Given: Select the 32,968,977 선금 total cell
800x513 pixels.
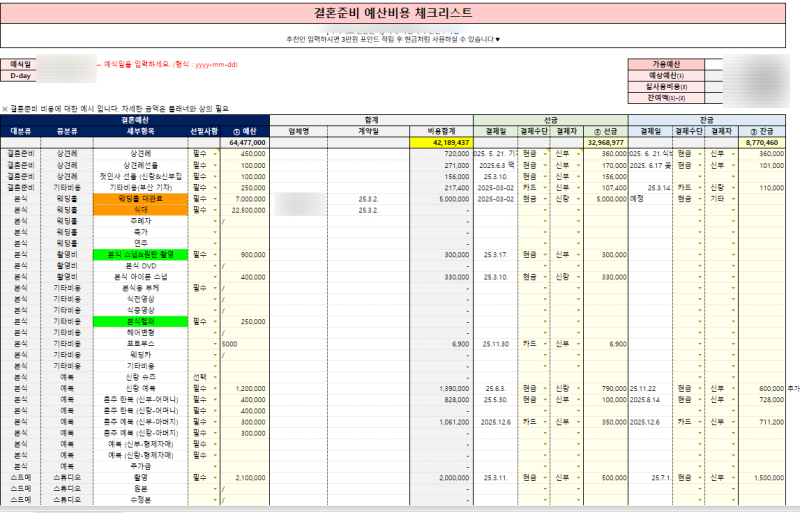Looking at the screenshot, I should (x=606, y=142).
